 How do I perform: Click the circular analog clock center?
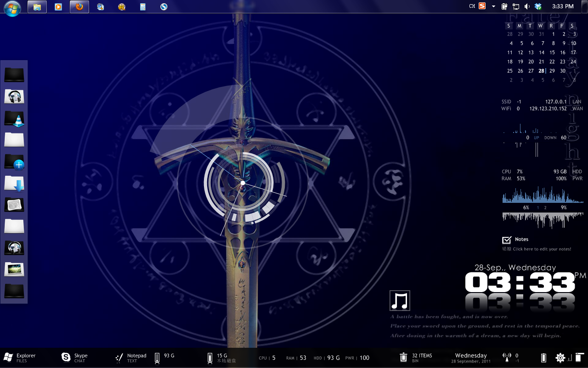coord(243,183)
